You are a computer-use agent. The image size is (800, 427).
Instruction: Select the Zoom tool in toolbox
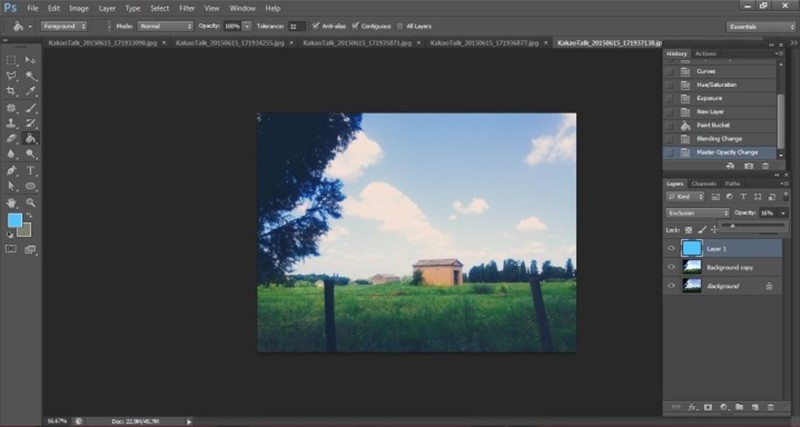(31, 203)
